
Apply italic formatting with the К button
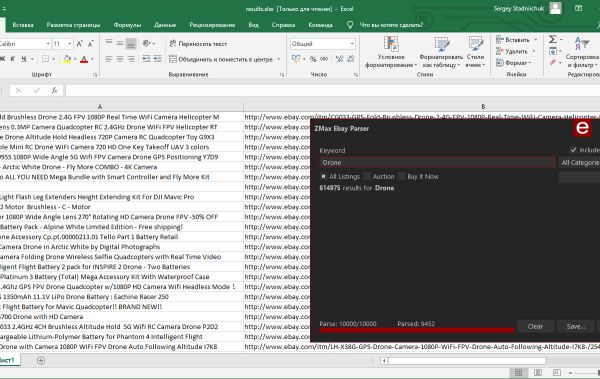coord(13,59)
